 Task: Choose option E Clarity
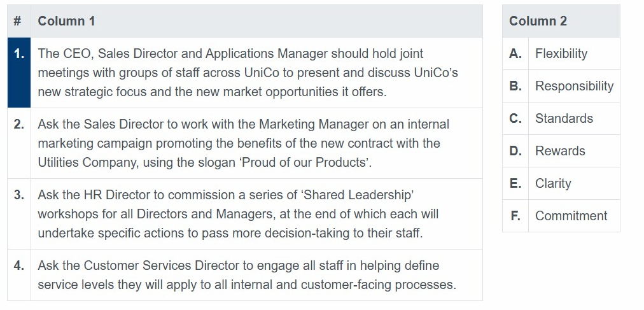(574, 183)
